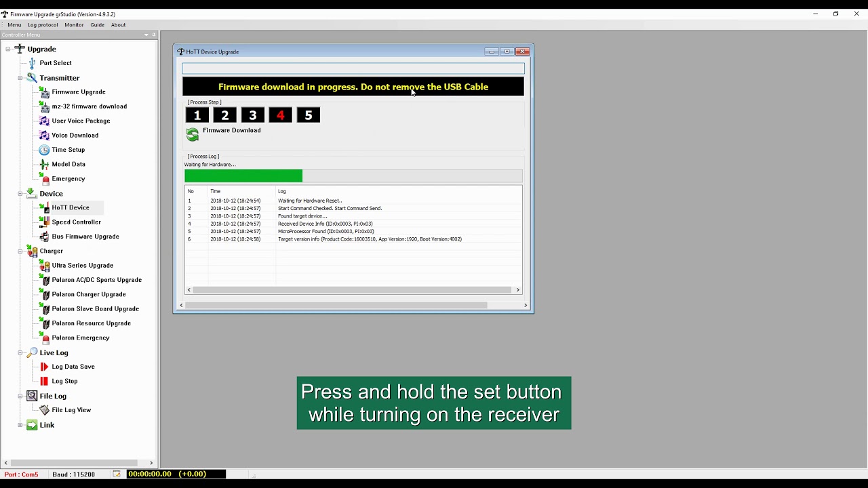Click the transmitter Emergency siren icon
Image resolution: width=868 pixels, height=488 pixels.
pyautogui.click(x=44, y=179)
